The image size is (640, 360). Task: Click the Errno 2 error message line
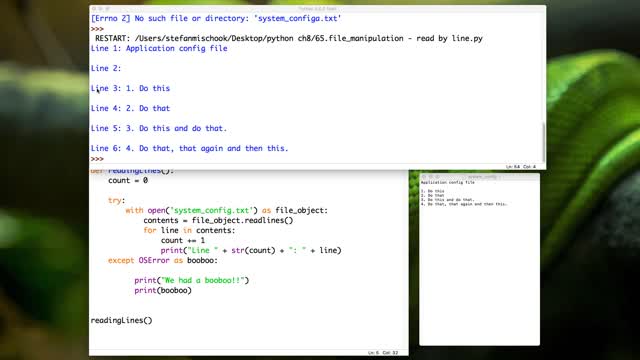216,18
